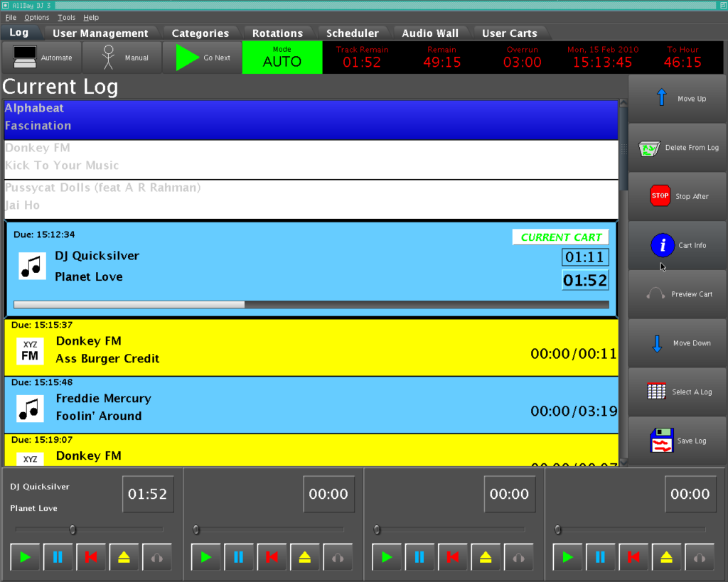Screen dimensions: 728x582
Task: Click the log list scroll-down arrow
Action: pyautogui.click(x=623, y=462)
